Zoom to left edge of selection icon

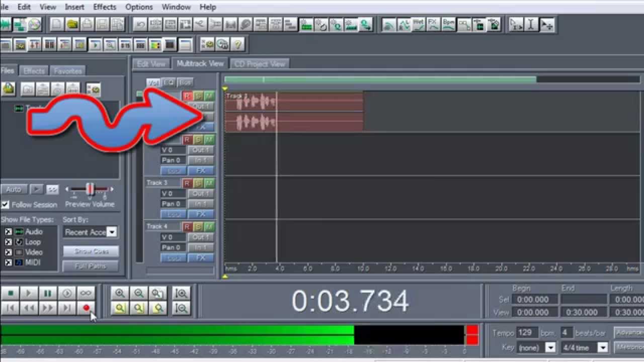pyautogui.click(x=139, y=308)
